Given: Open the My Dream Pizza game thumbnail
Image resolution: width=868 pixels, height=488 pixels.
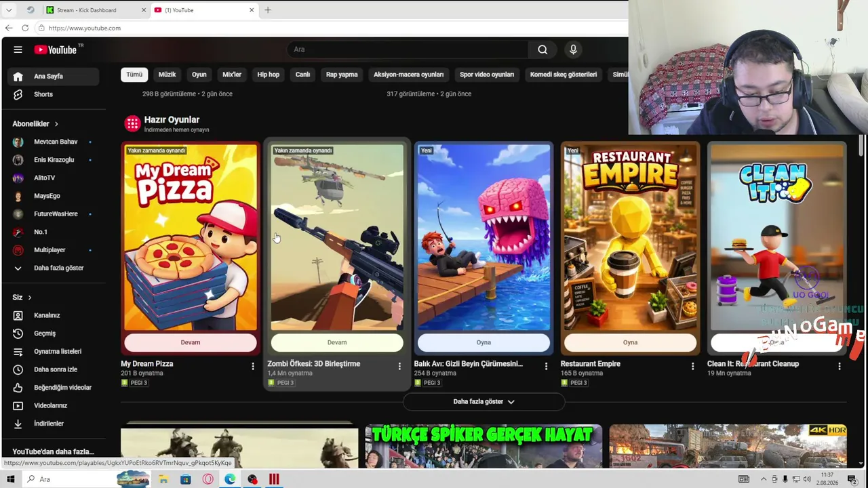Looking at the screenshot, I should pos(191,237).
